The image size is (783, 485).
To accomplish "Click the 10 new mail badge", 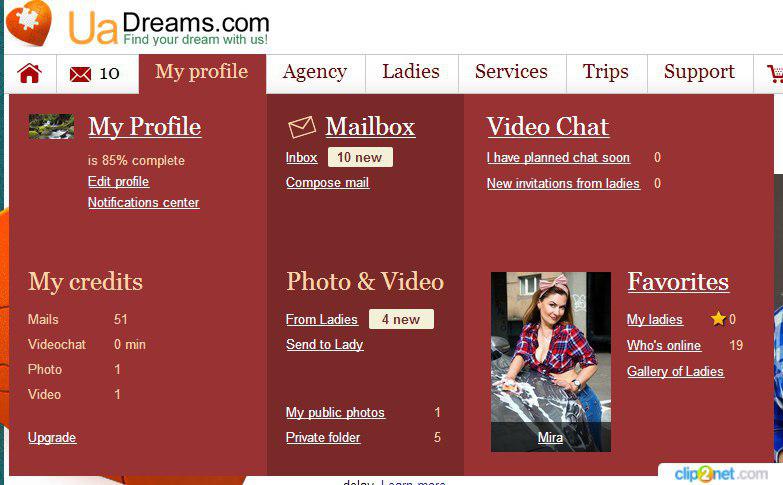I will [360, 157].
